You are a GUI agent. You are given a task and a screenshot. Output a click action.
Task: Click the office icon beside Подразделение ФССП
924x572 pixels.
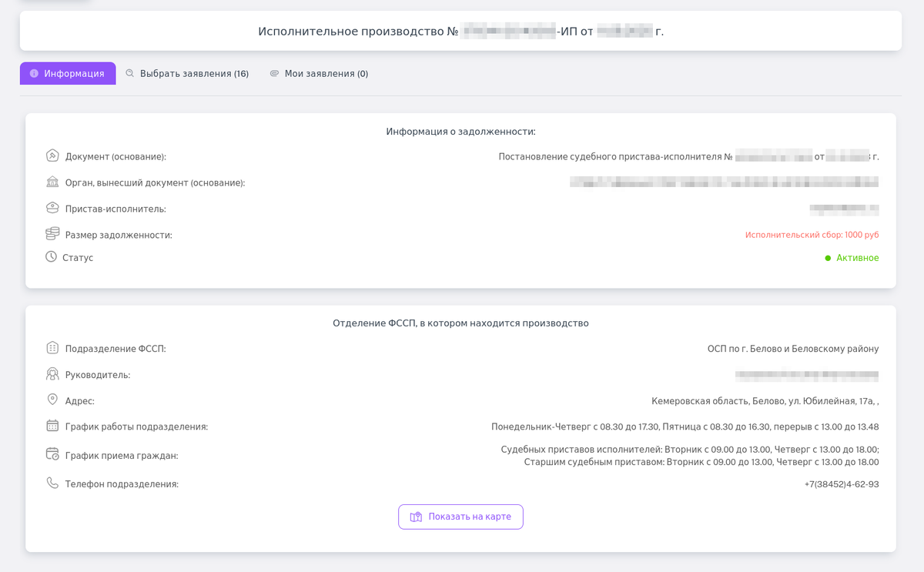pos(52,348)
